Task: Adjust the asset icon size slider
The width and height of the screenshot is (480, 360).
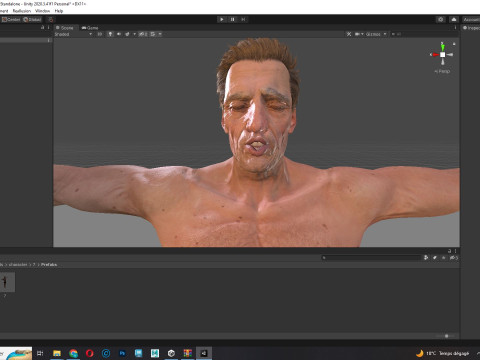Action: [446, 336]
